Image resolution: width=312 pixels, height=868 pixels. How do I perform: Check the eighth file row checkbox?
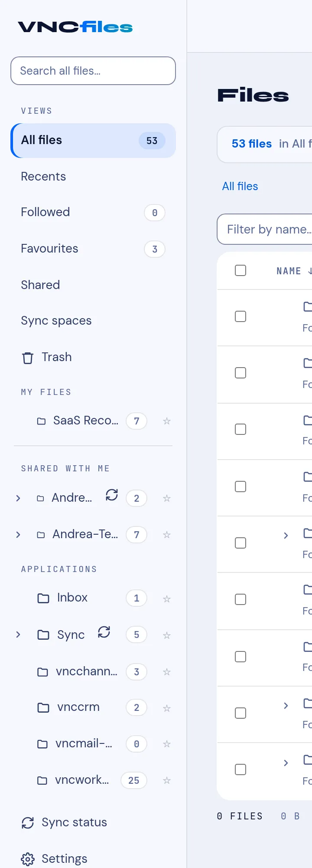coord(240,713)
